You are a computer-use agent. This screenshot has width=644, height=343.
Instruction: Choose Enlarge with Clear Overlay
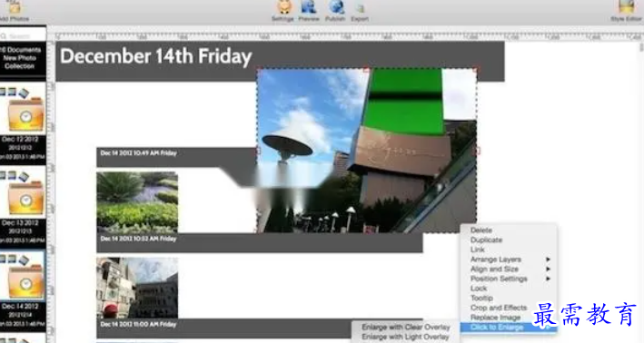[405, 327]
